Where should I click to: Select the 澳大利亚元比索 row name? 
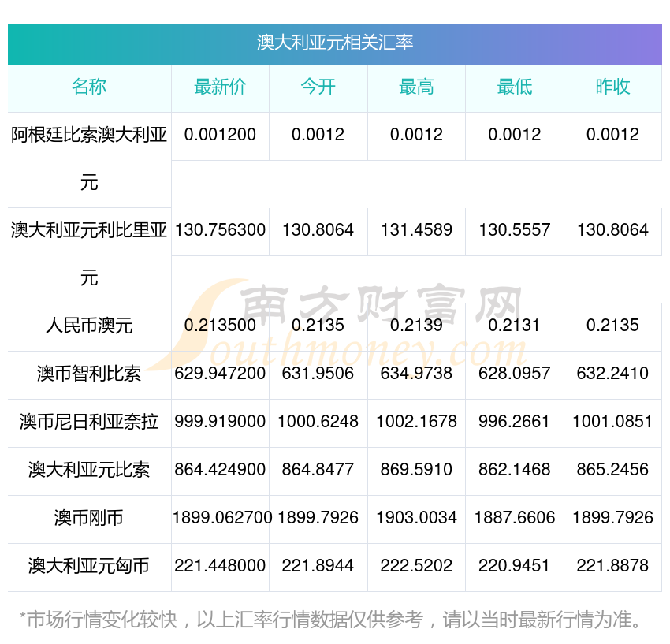(89, 470)
